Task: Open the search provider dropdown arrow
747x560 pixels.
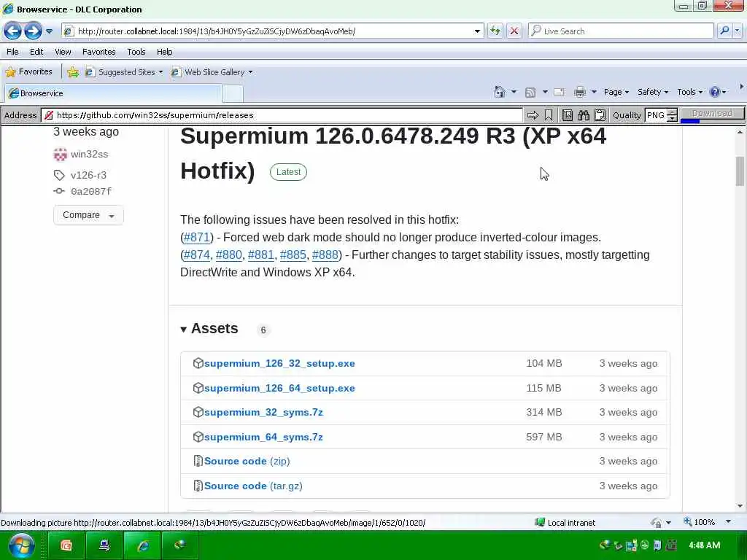Action: (738, 31)
